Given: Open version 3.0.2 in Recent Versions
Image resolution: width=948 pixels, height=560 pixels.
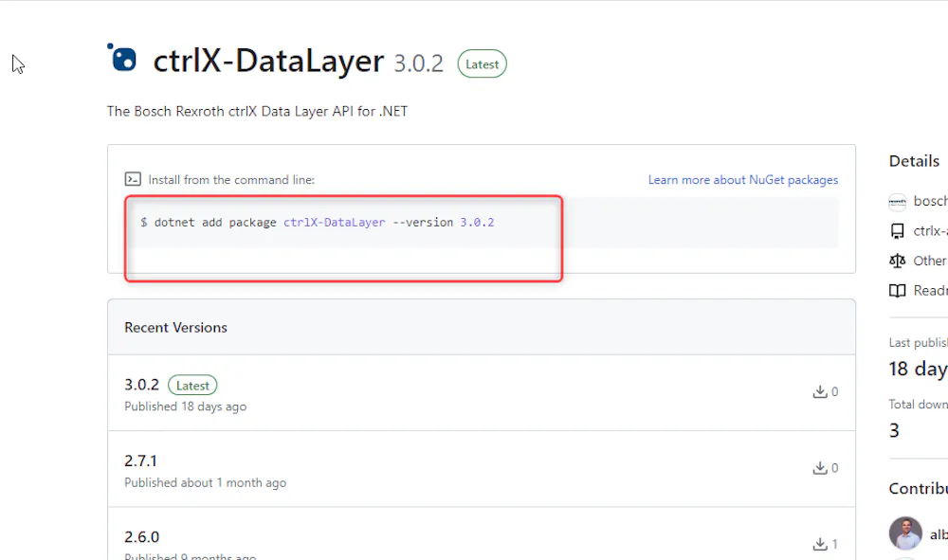Looking at the screenshot, I should tap(141, 385).
